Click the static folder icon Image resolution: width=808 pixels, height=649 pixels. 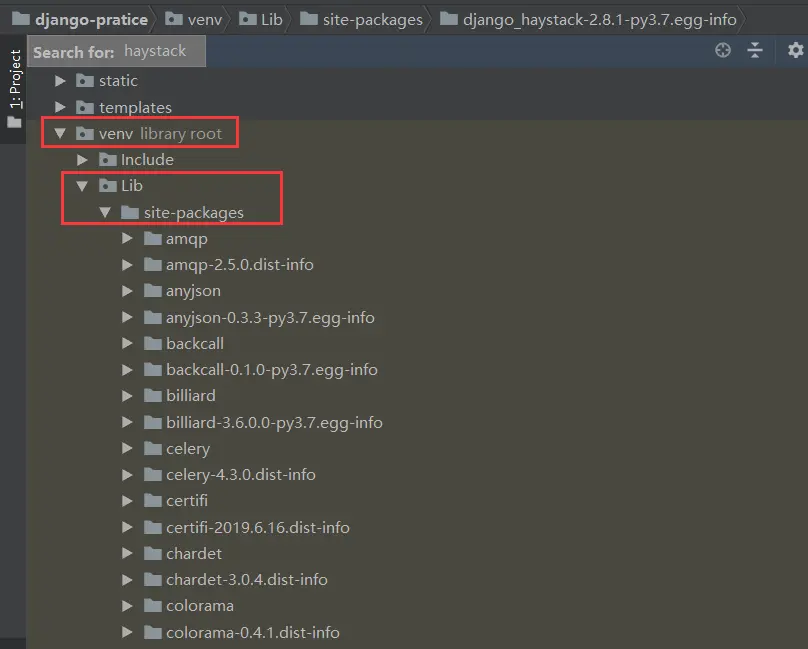pos(85,80)
